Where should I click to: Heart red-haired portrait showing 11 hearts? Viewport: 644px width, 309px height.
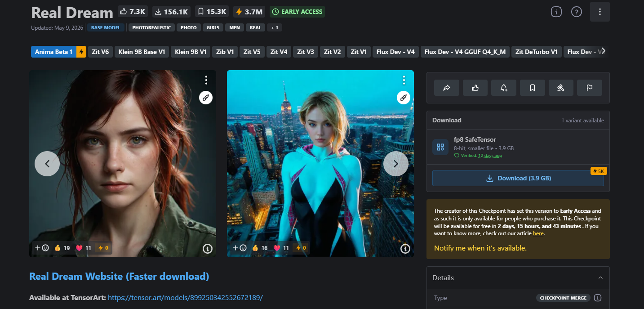click(x=84, y=248)
